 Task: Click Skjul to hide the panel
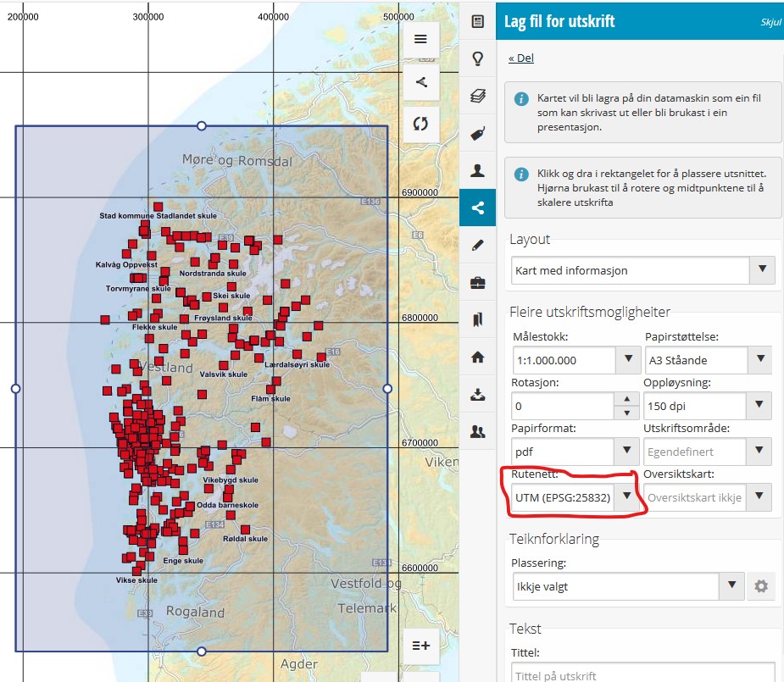770,23
